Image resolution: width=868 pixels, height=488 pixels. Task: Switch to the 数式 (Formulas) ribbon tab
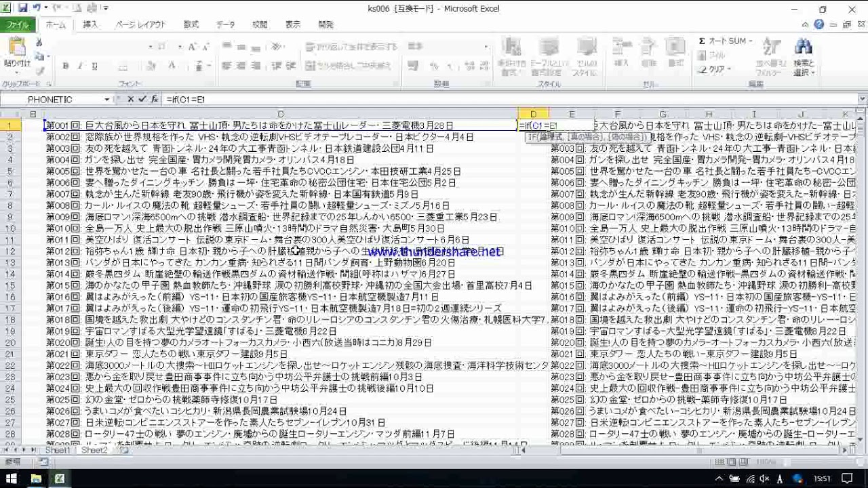coord(191,24)
